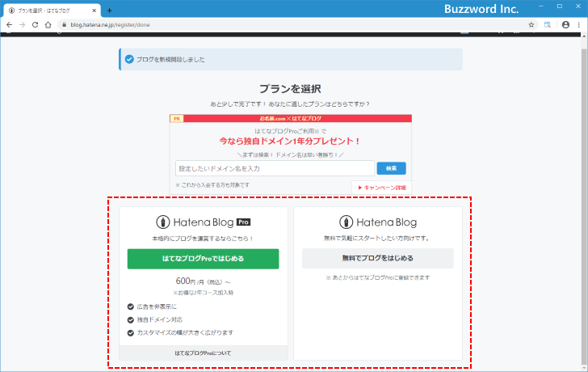Open the user profile account icon
Screen dimensions: 588x372
565,25
